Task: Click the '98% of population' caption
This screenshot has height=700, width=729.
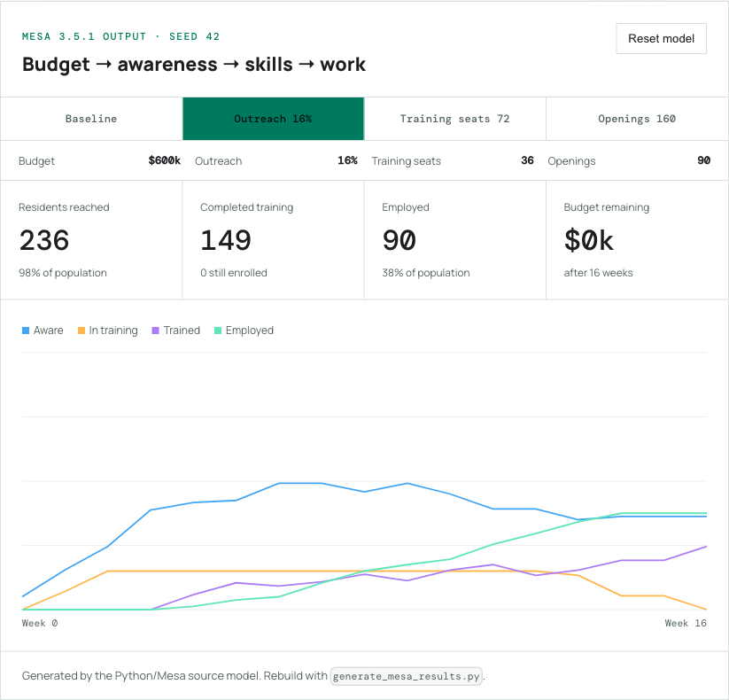Action: [x=63, y=273]
